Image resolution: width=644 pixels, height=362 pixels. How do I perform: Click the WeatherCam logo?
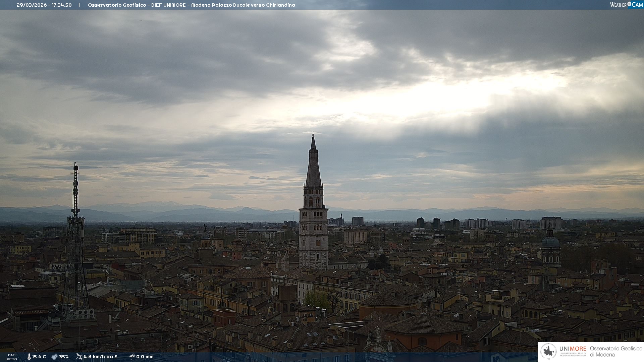pyautogui.click(x=626, y=5)
